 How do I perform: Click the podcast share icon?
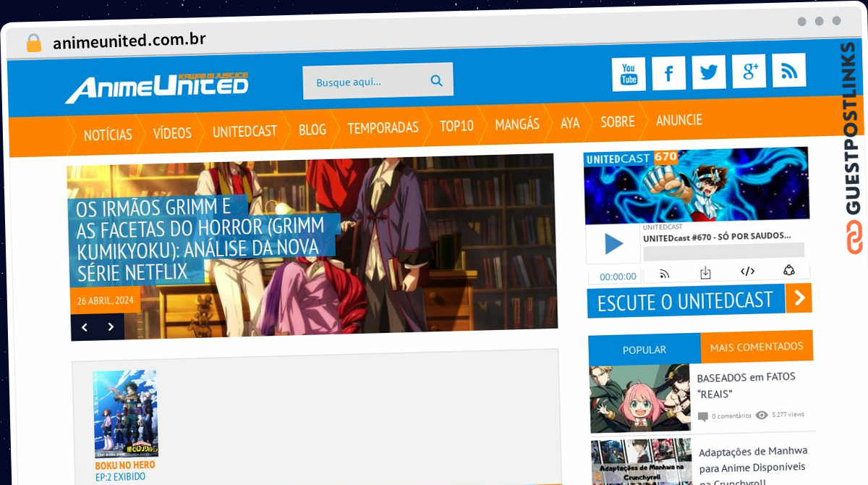click(x=789, y=271)
